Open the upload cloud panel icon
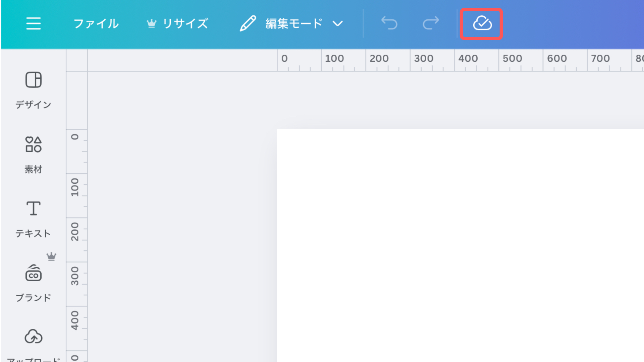 click(34, 336)
